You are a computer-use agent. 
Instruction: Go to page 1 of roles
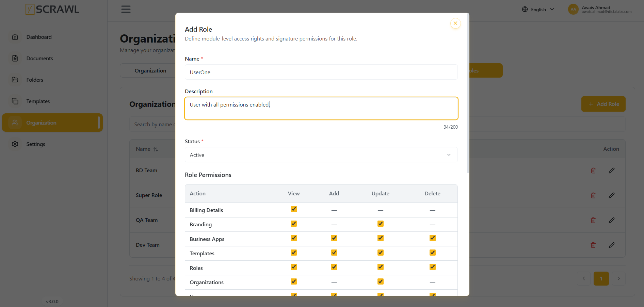(601, 278)
